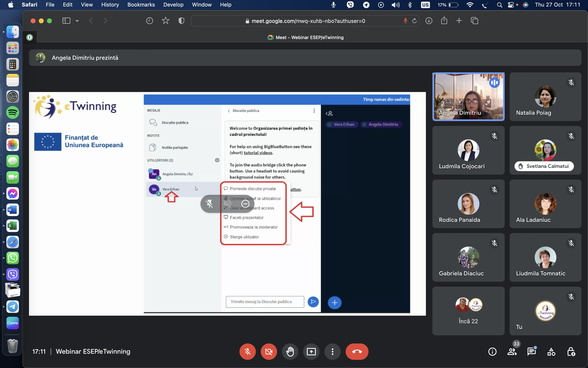Viewport: 588px width, 368px height.
Task: Switch US input source menu
Action: click(x=425, y=5)
